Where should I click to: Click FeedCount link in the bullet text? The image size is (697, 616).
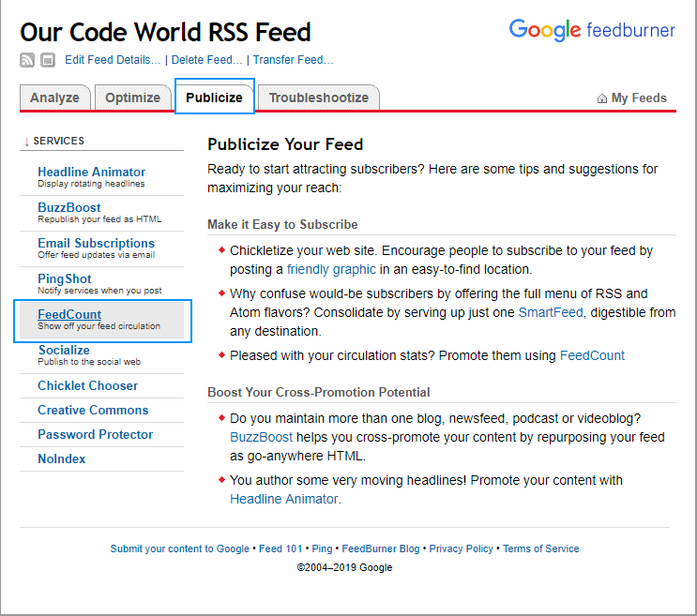(x=592, y=355)
